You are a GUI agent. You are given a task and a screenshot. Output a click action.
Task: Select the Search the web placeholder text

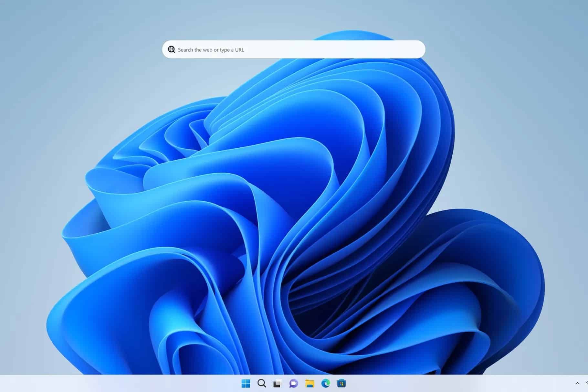pos(212,49)
